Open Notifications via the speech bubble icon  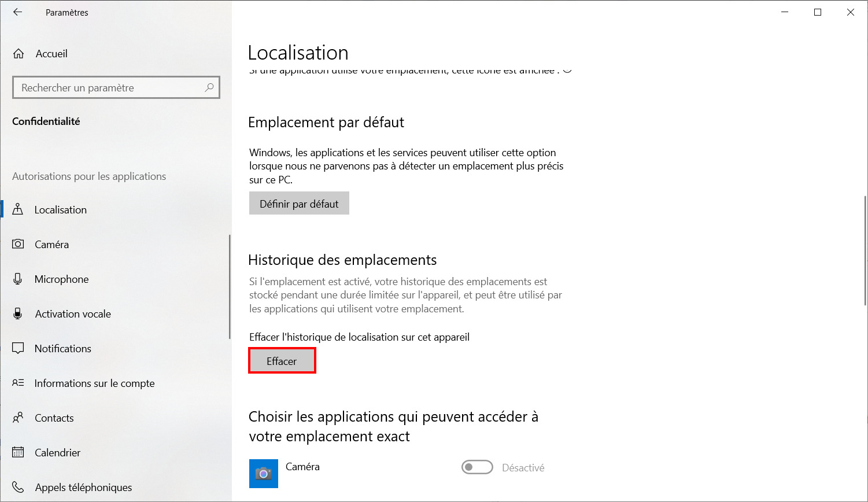18,348
